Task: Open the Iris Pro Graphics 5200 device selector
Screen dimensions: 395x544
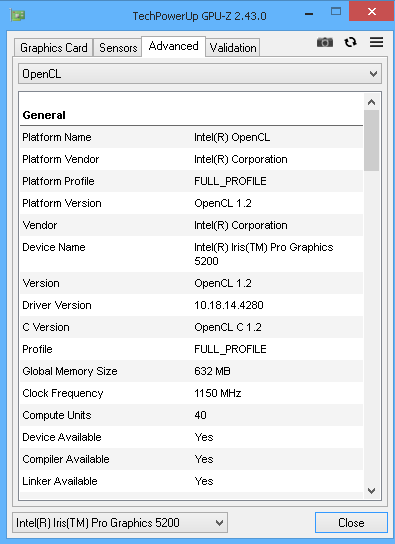Action: coord(120,522)
